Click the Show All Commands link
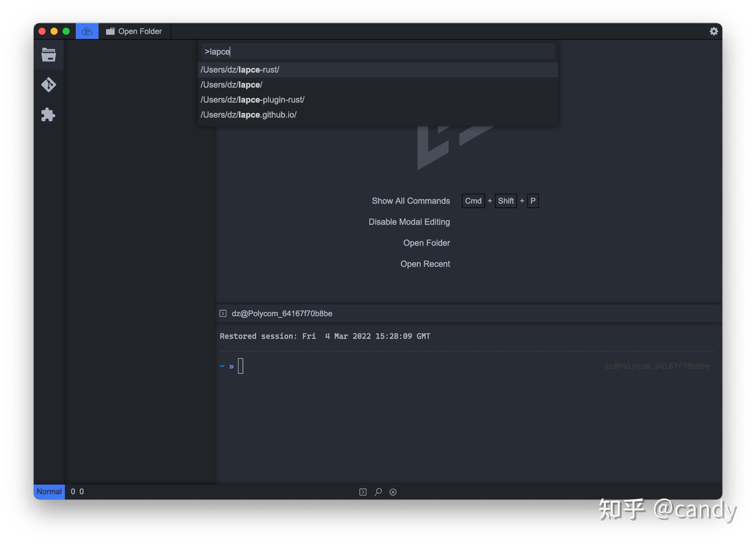Screen dimensions: 756x544 411,201
